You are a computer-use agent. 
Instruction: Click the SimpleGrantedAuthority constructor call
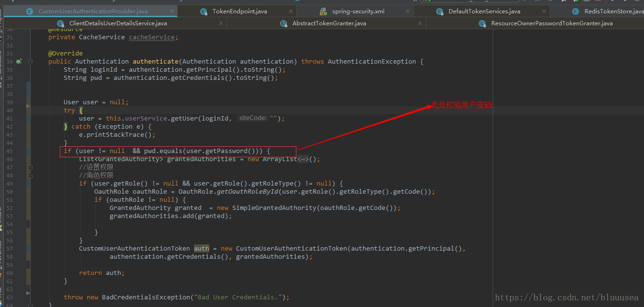coord(274,208)
